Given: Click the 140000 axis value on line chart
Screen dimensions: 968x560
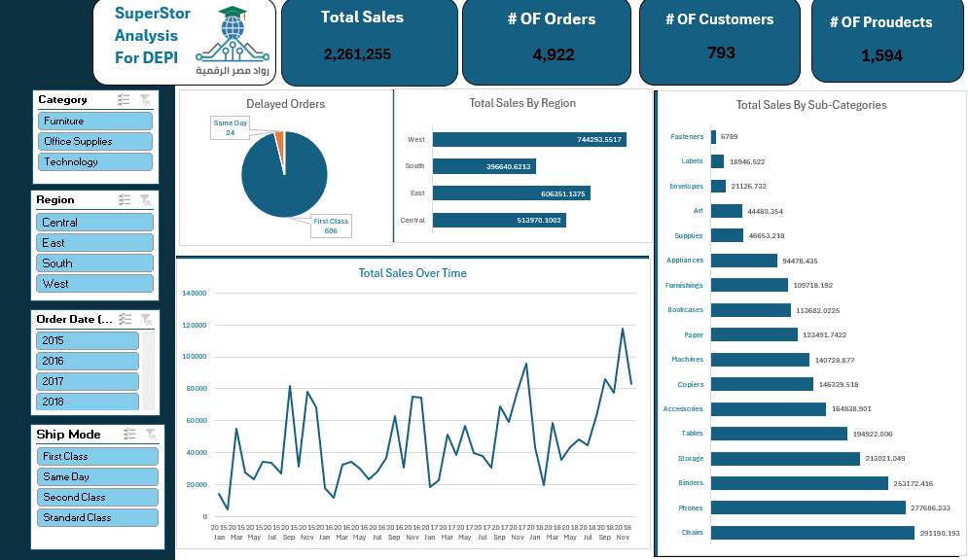Looking at the screenshot, I should coord(195,293).
